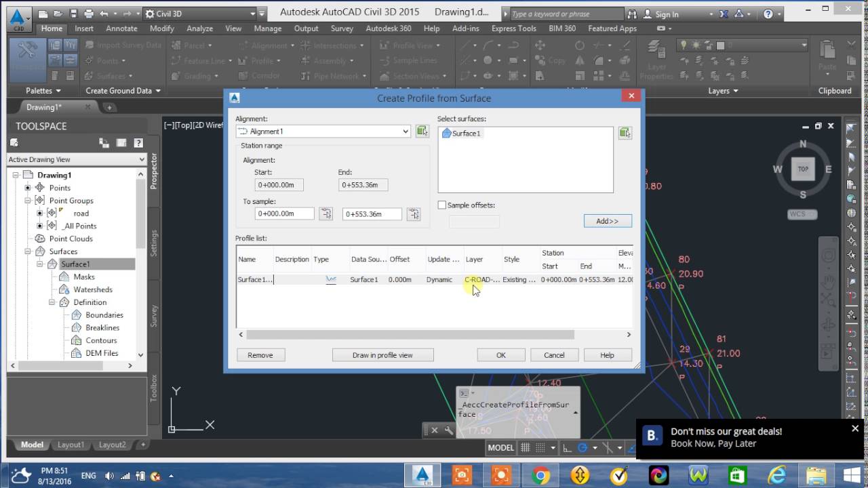Open the Annotate ribbon tab
This screenshot has width=868, height=488.
point(121,28)
